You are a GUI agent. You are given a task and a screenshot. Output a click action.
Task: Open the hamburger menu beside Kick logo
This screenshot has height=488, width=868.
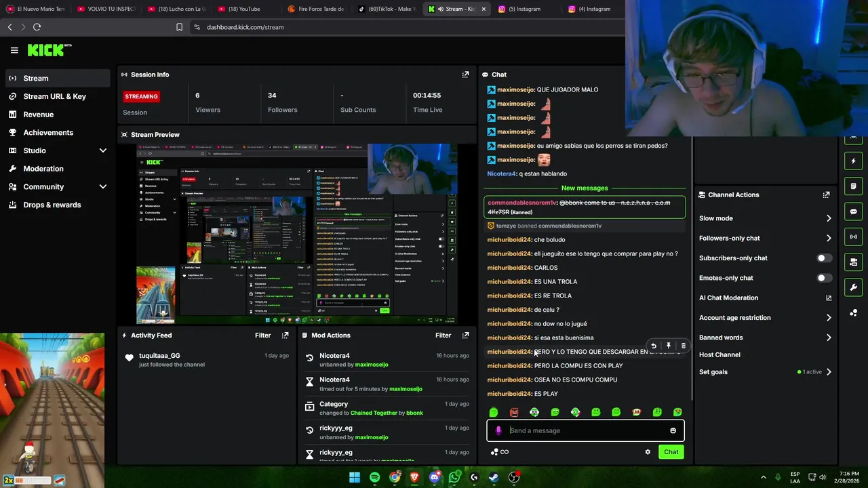pyautogui.click(x=14, y=50)
